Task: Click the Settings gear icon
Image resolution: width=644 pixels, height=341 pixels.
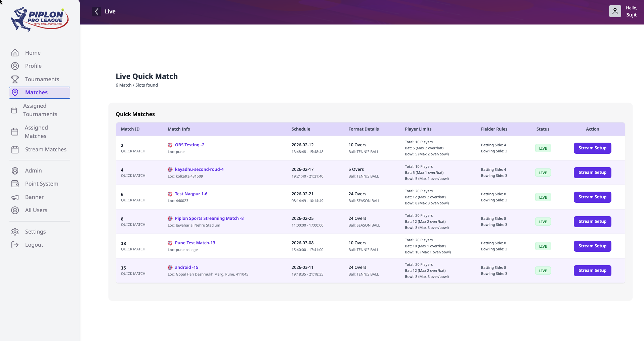Action: (15, 232)
